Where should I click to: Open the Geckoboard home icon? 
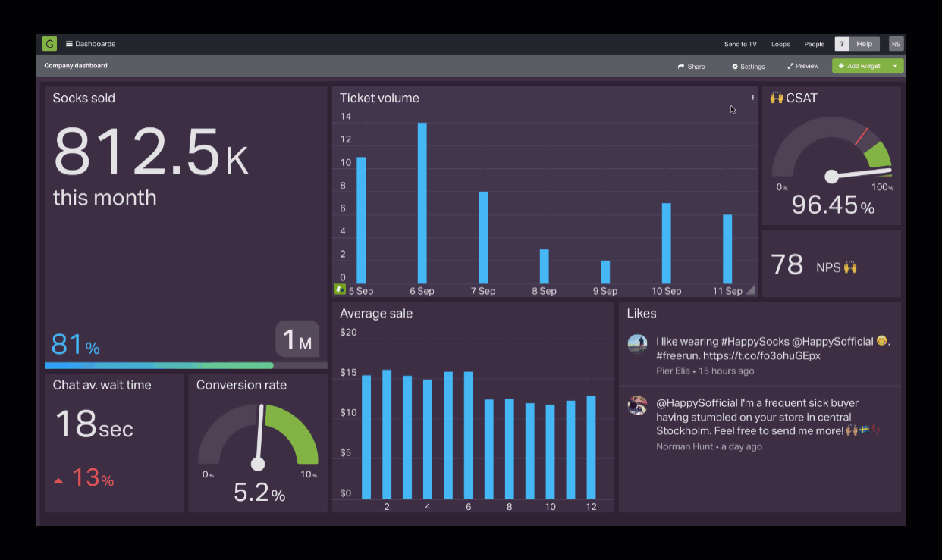pyautogui.click(x=49, y=44)
